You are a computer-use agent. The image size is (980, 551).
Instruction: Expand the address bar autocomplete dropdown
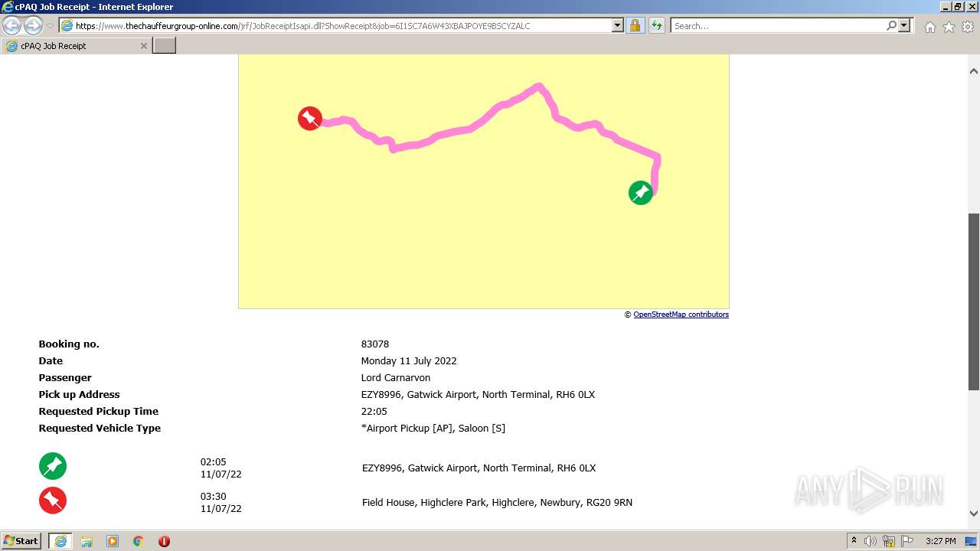(x=618, y=25)
